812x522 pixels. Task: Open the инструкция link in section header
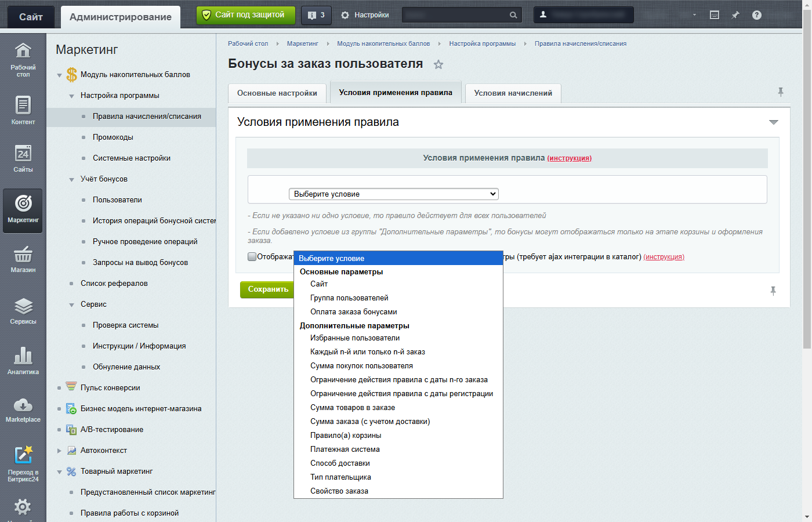pyautogui.click(x=570, y=158)
